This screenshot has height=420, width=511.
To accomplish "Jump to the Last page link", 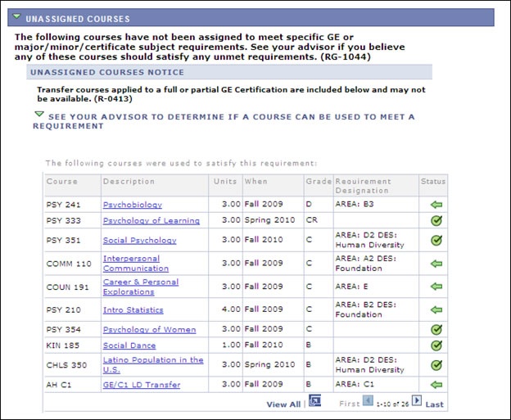I will [434, 404].
